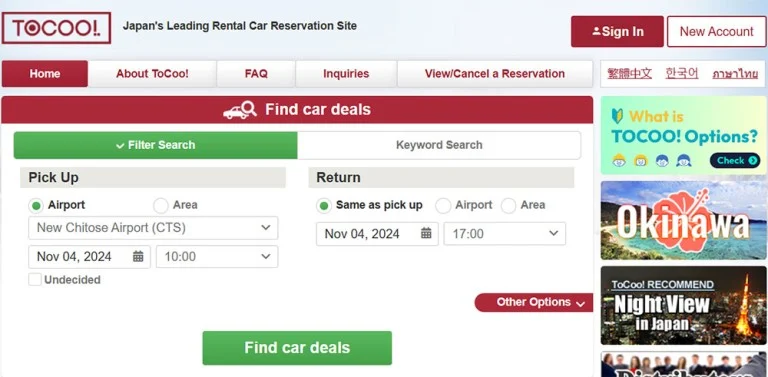
Task: Click the person icon in Sign In
Action: click(596, 31)
